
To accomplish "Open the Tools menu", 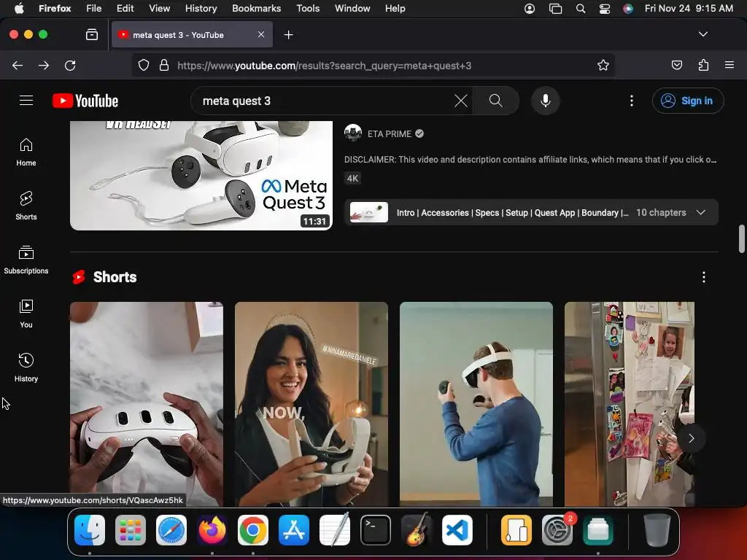I will (308, 8).
